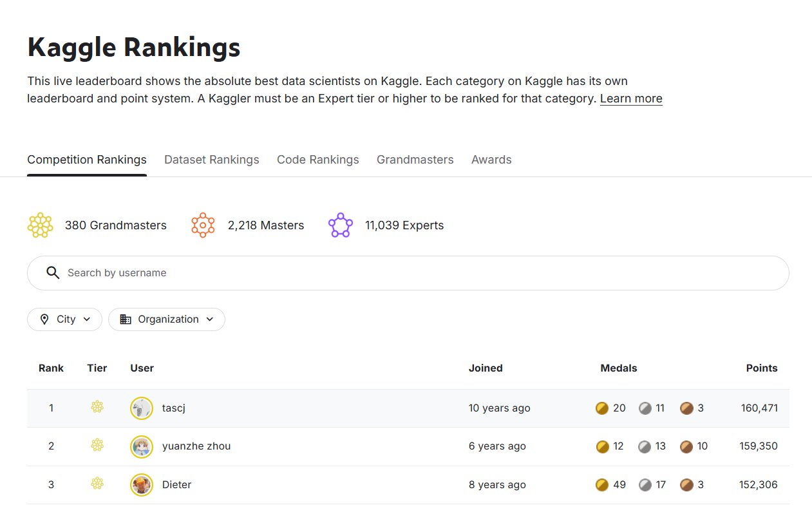Open the Organization filter dropdown

(x=166, y=319)
